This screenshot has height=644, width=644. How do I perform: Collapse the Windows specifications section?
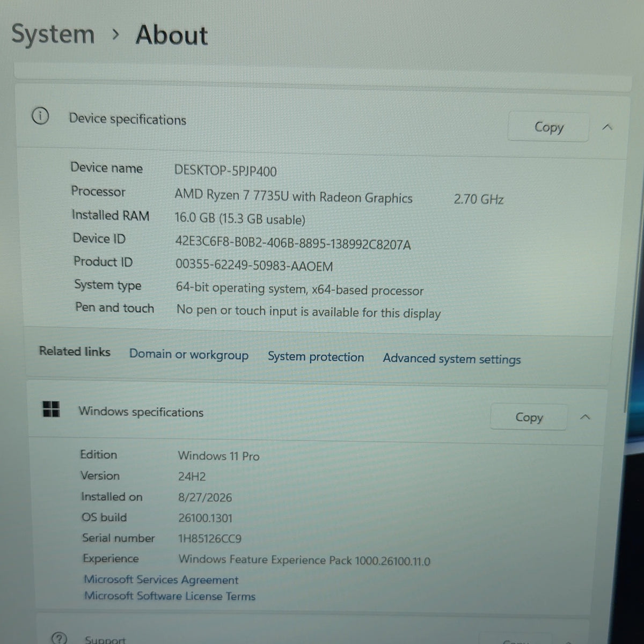coord(585,417)
